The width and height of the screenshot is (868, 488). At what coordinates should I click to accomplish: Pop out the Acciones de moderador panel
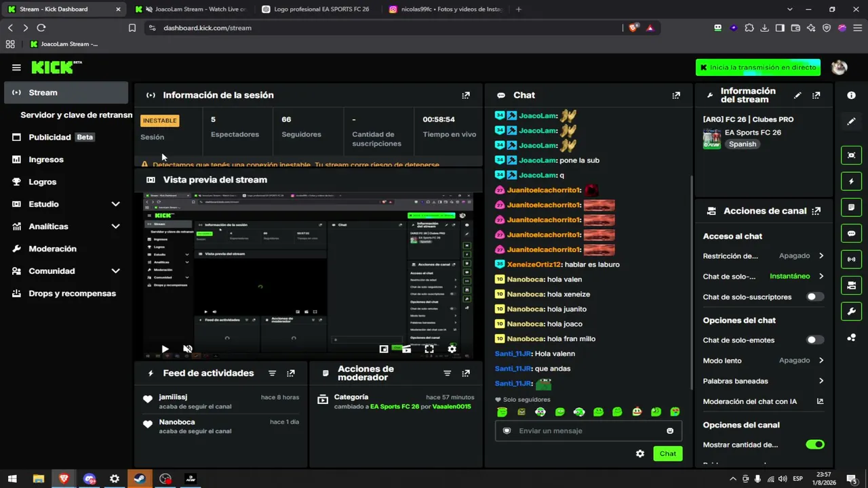point(466,373)
